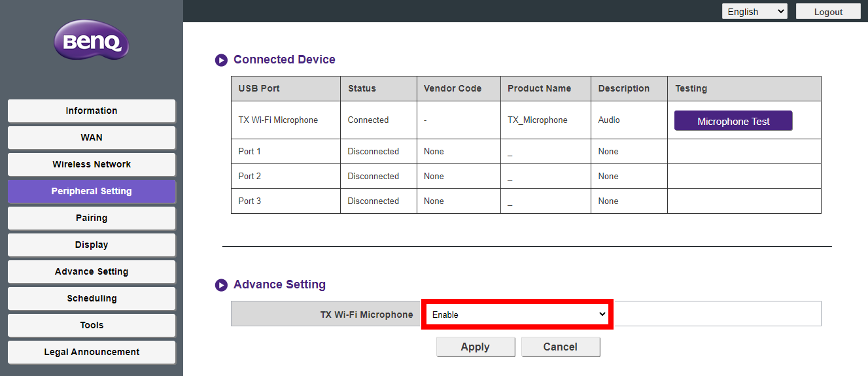Go to the WAN settings page
The image size is (868, 376).
(x=92, y=137)
